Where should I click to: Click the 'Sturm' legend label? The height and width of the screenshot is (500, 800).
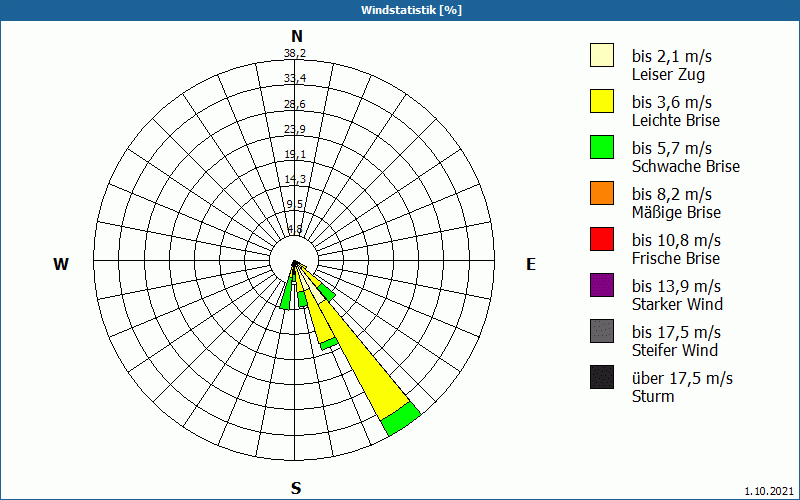click(653, 396)
